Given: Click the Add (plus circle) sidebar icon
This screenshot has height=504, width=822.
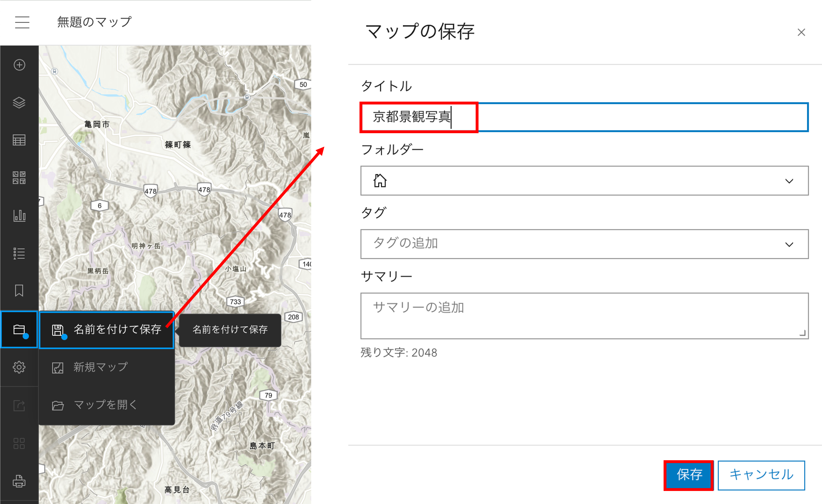Looking at the screenshot, I should pyautogui.click(x=19, y=65).
